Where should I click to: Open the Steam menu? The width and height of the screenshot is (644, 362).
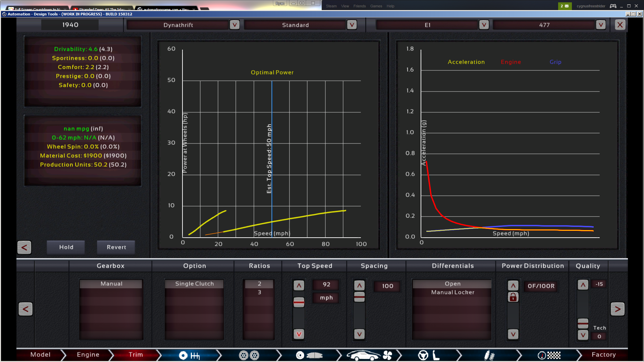click(x=331, y=6)
